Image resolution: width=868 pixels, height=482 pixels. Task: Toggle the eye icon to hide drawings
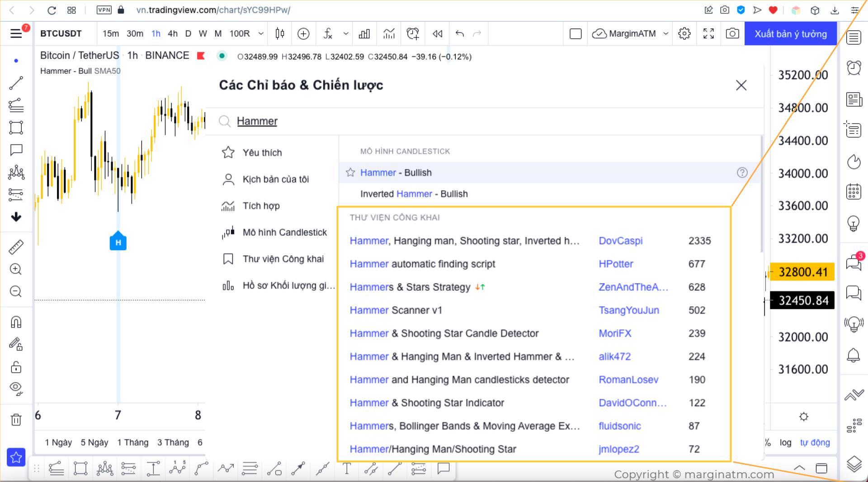pos(16,388)
